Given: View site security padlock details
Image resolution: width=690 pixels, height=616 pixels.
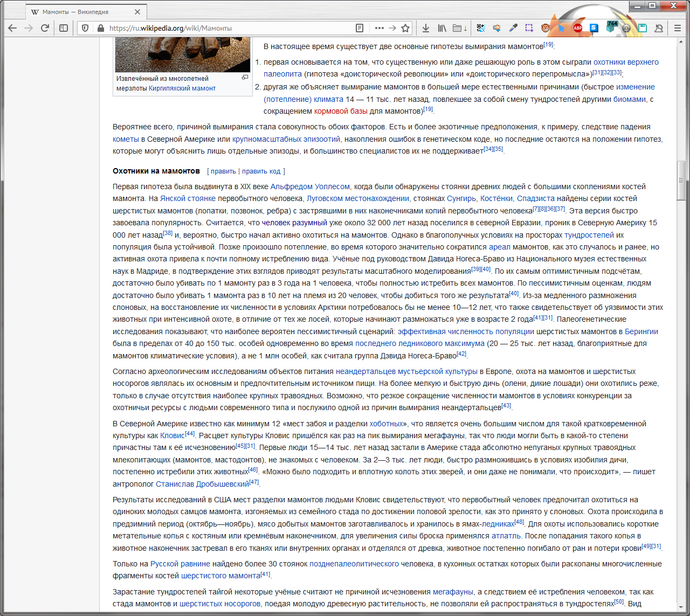Looking at the screenshot, I should tap(100, 28).
